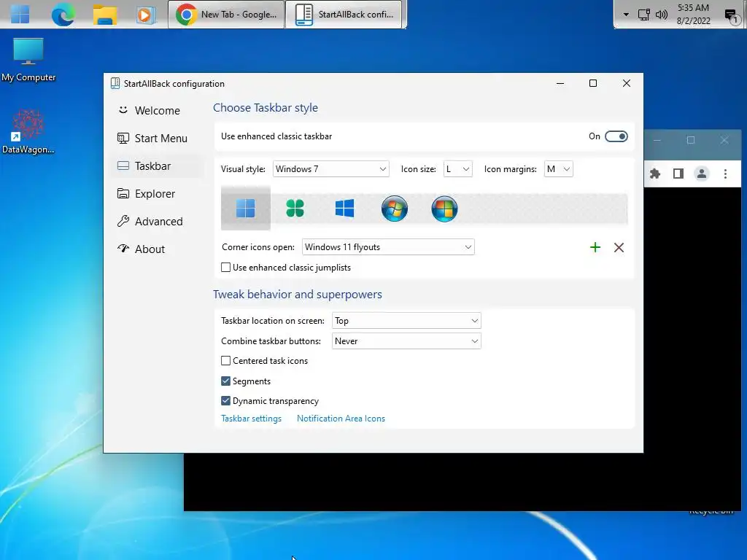Image resolution: width=747 pixels, height=560 pixels.
Task: Open network tray icon
Action: [x=643, y=15]
